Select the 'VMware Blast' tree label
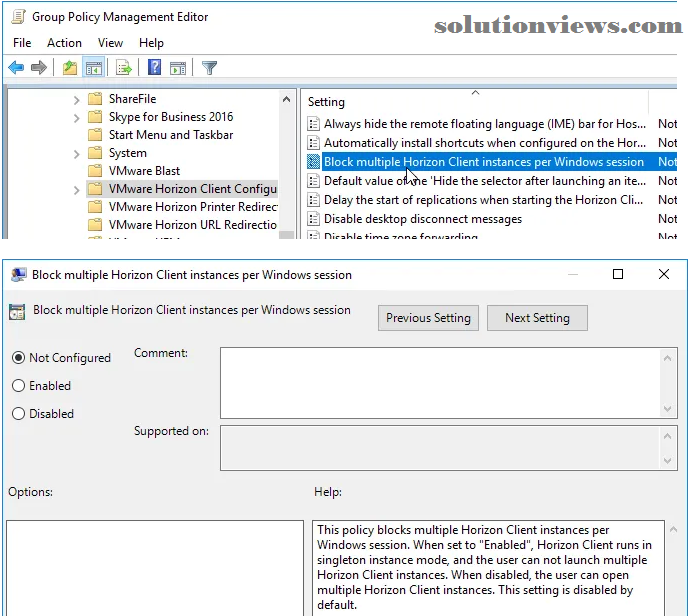The image size is (694, 616). click(144, 170)
